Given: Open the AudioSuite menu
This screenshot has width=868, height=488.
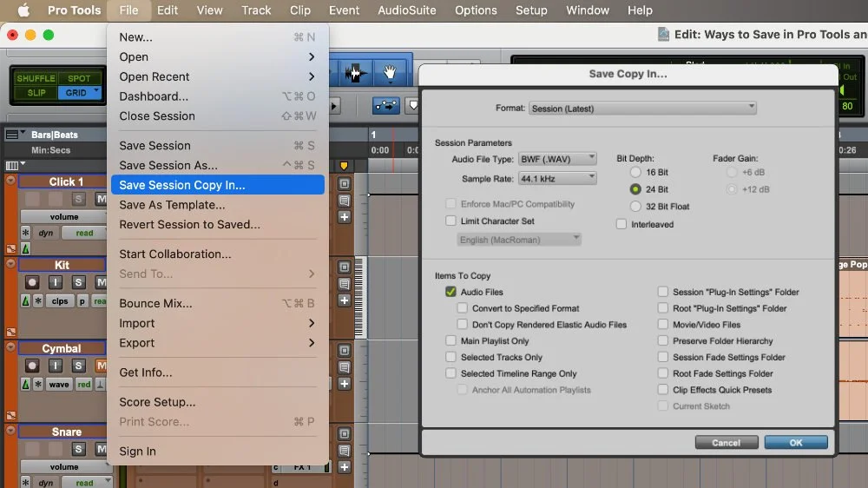Looking at the screenshot, I should 407,10.
